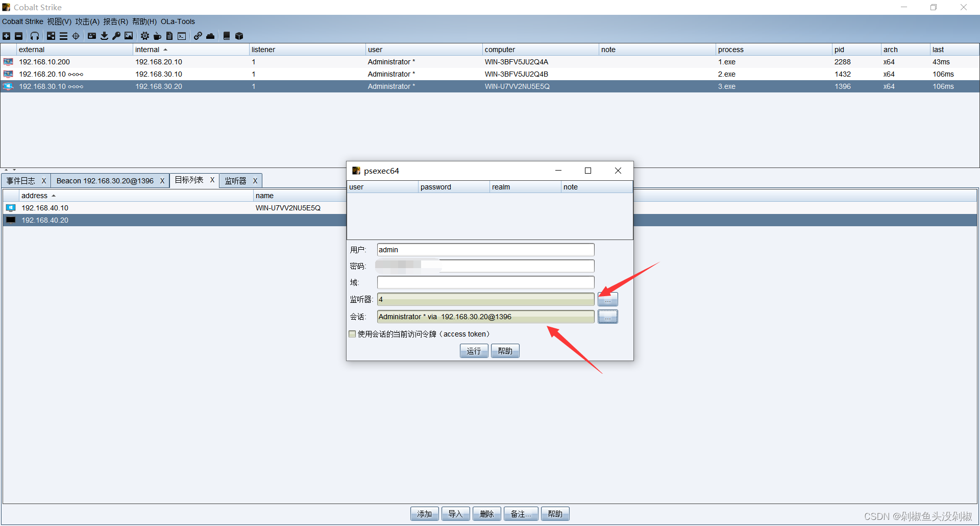Open keystrokes via the key icon

tap(116, 36)
